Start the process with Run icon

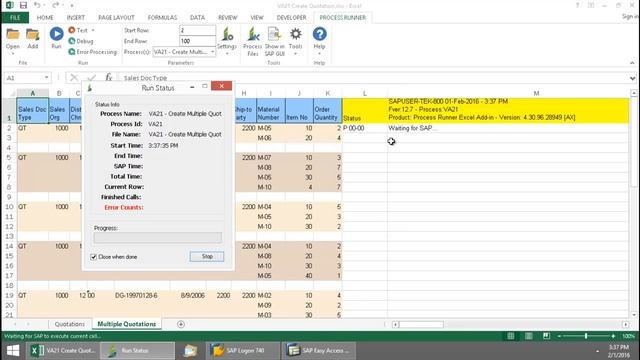point(56,38)
